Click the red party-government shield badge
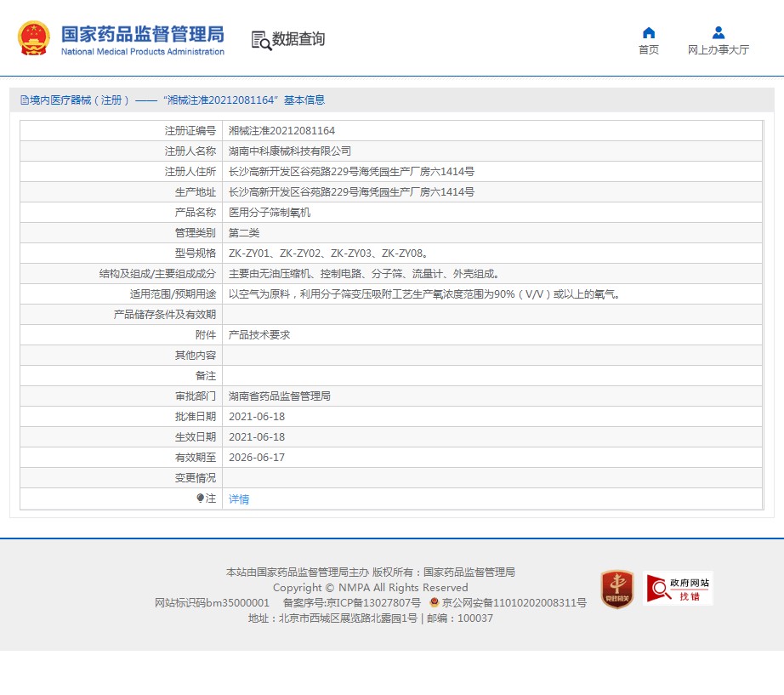This screenshot has height=695, width=784. (x=617, y=589)
